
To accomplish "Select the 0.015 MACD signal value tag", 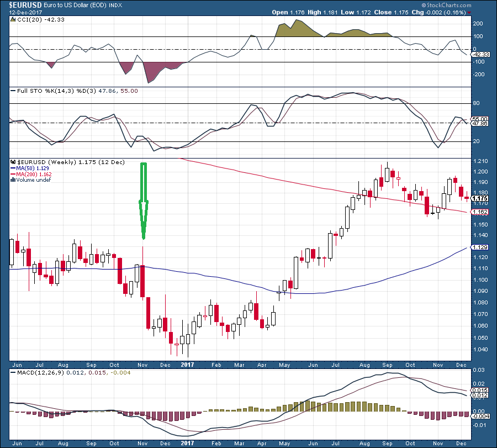I will coord(480,391).
